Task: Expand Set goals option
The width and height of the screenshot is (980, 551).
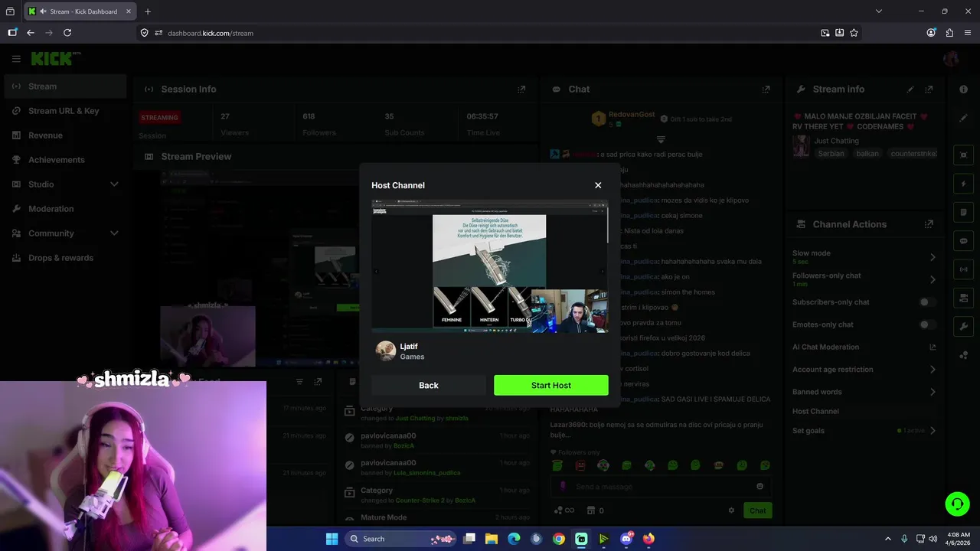Action: [933, 430]
